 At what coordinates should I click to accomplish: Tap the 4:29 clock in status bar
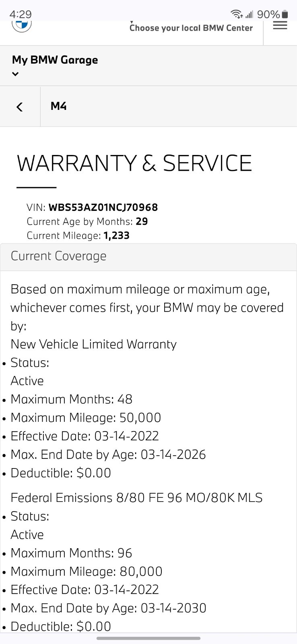(x=20, y=14)
